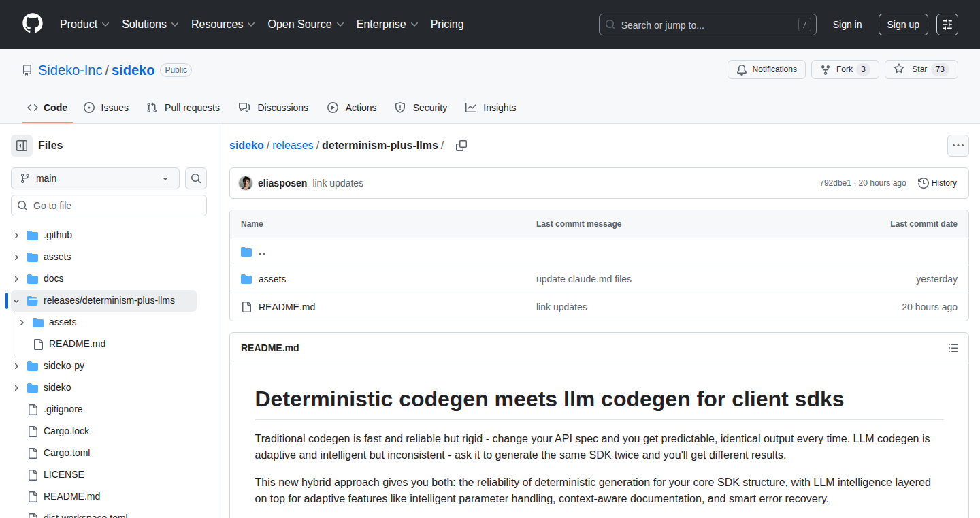
Task: Open Cargo.toml in file tree
Action: point(67,453)
